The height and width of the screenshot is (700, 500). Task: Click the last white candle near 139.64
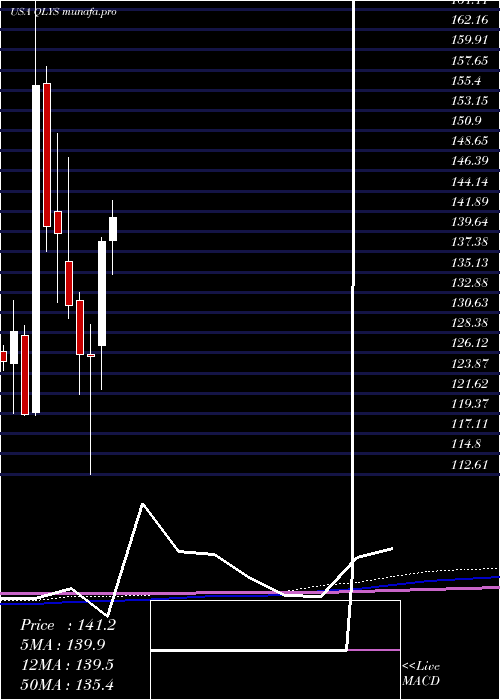click(113, 229)
